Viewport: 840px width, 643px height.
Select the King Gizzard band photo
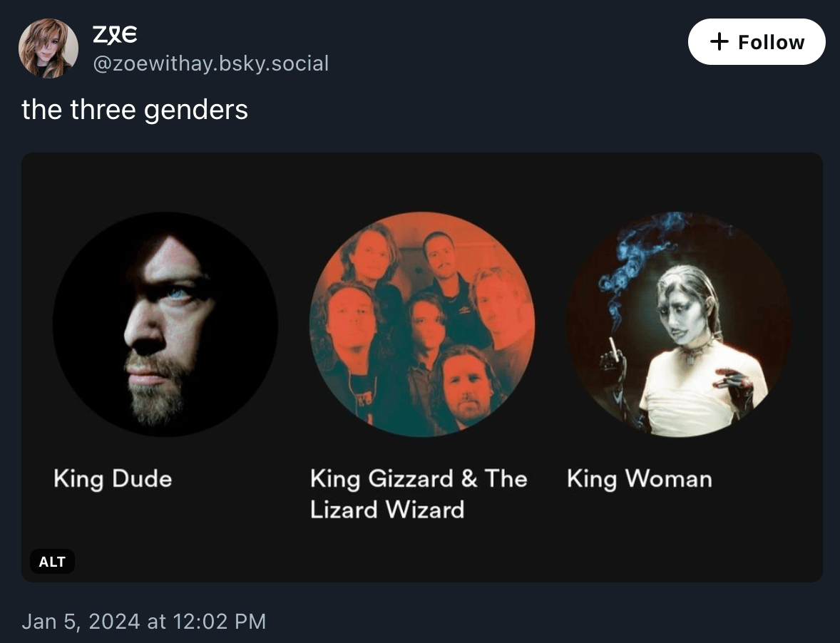pos(422,324)
